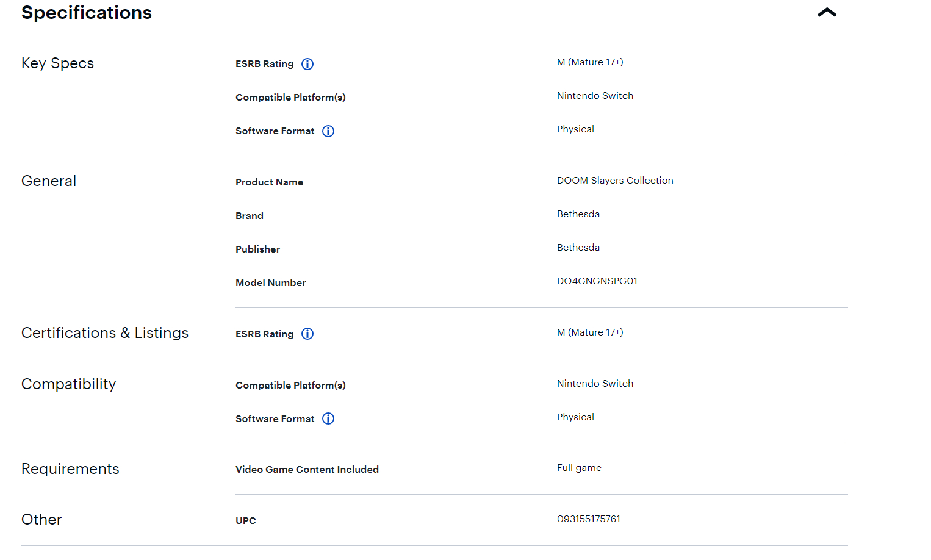Select the Full game value

point(579,468)
